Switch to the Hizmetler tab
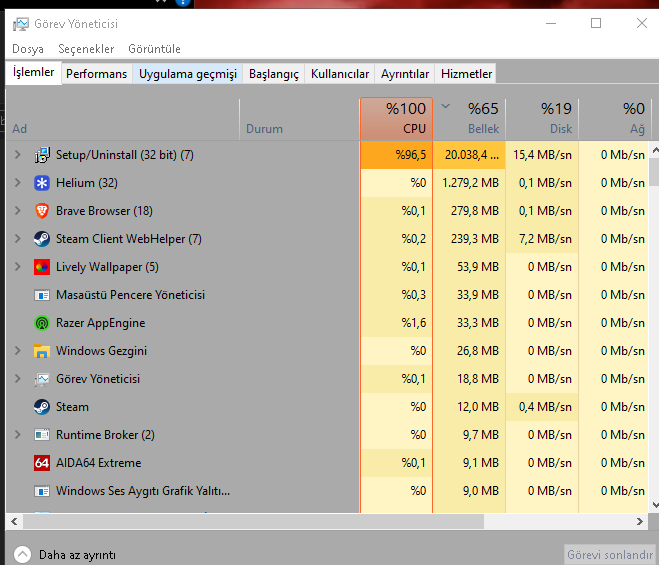 click(466, 74)
